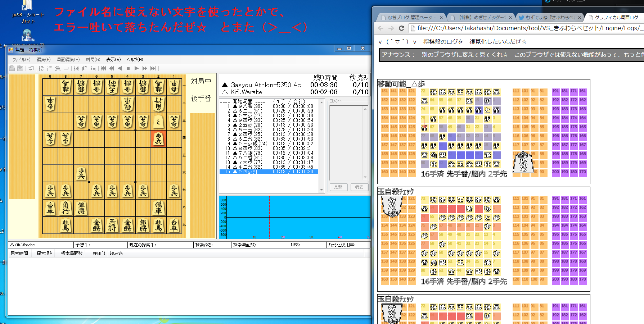The height and width of the screenshot is (324, 644).
Task: Step back one move
Action: click(x=120, y=68)
